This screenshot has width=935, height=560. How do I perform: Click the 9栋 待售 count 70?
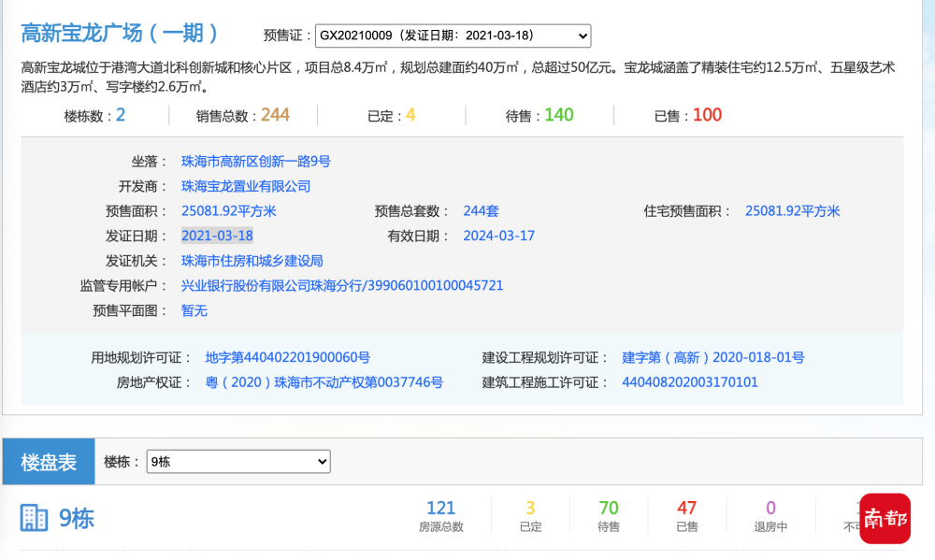pos(609,509)
